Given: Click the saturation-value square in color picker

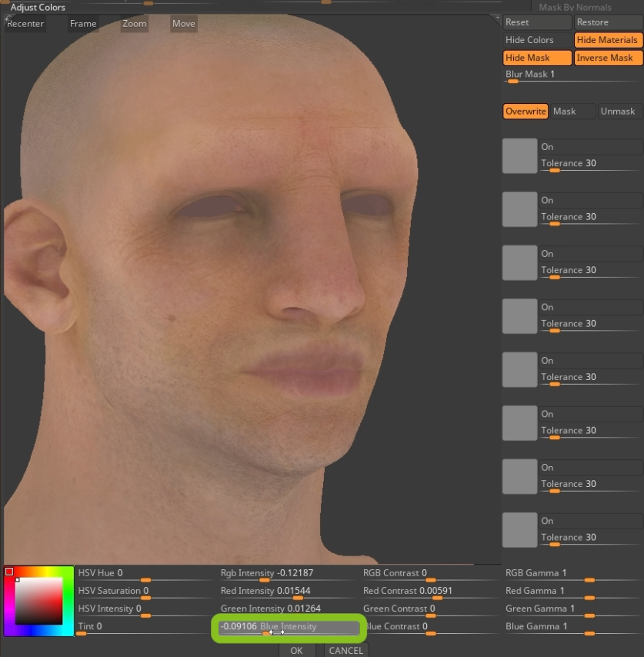Looking at the screenshot, I should 39,602.
